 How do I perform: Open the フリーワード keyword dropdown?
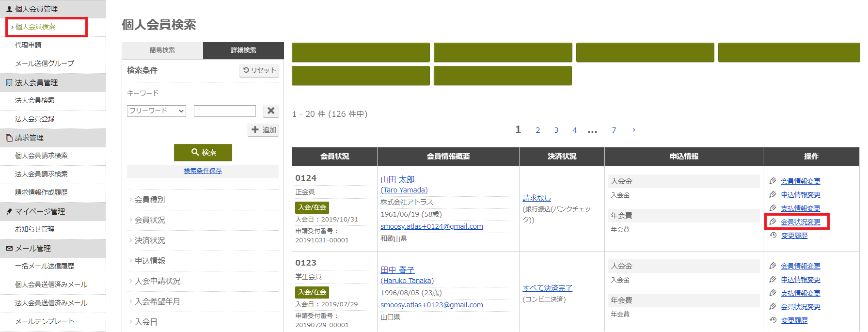click(157, 111)
